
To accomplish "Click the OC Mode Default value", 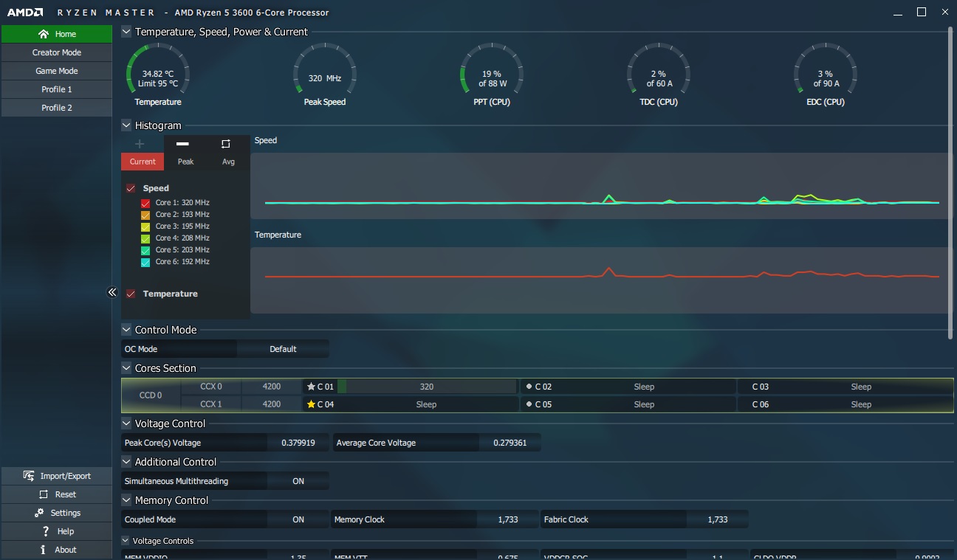I will [283, 349].
